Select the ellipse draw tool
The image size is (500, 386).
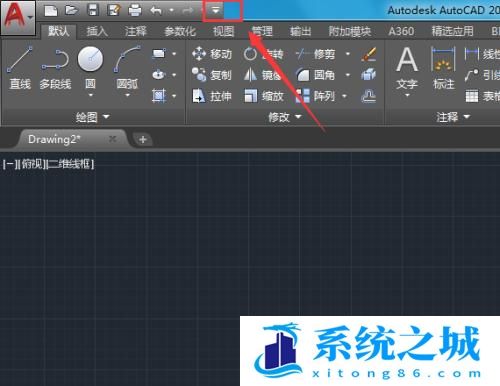click(159, 74)
